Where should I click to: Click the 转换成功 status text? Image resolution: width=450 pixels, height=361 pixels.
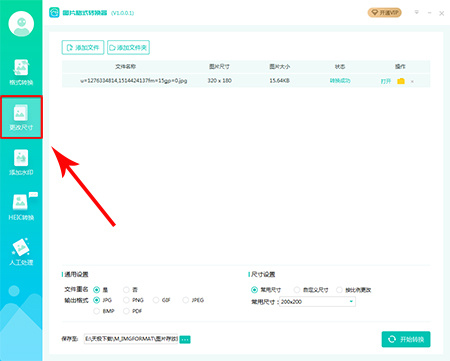coord(340,81)
